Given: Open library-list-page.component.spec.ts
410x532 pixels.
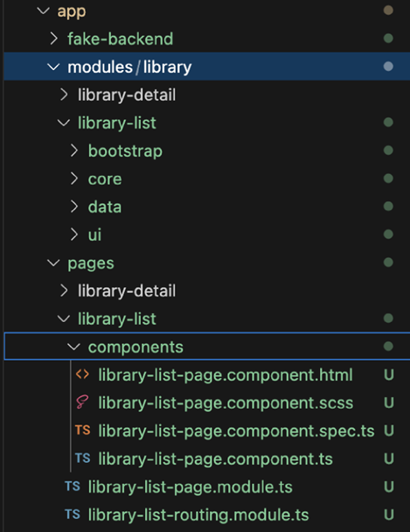Looking at the screenshot, I should click(x=236, y=431).
